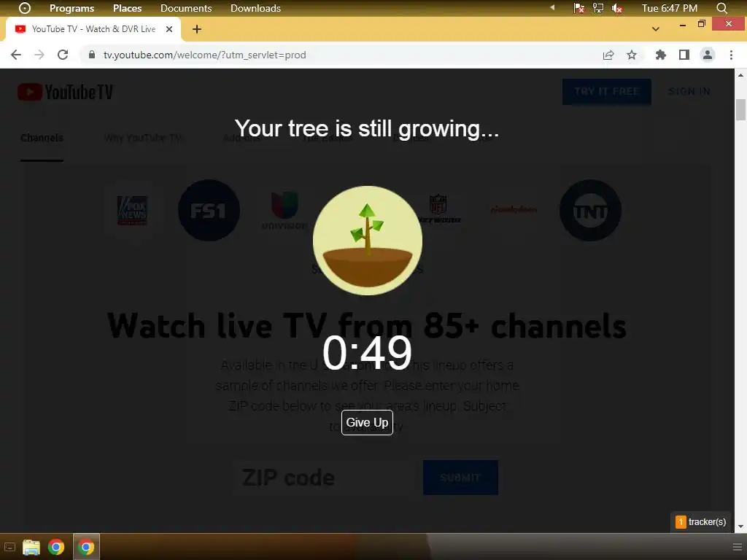Reload the YouTube TV page
Screen dimensions: 747x560
[63, 55]
